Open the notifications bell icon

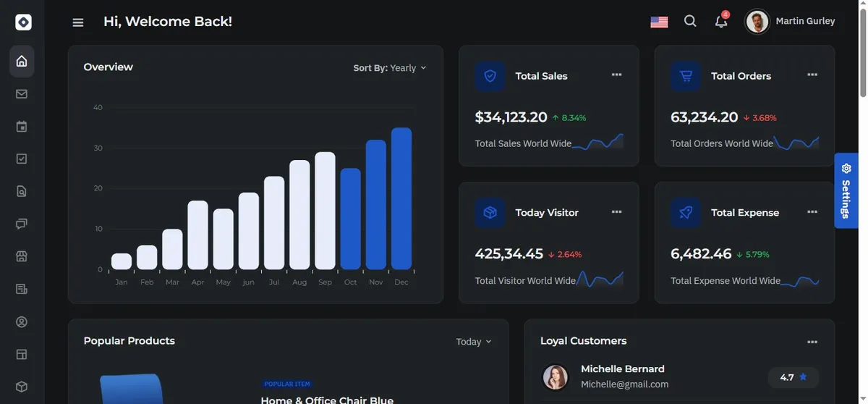point(721,21)
